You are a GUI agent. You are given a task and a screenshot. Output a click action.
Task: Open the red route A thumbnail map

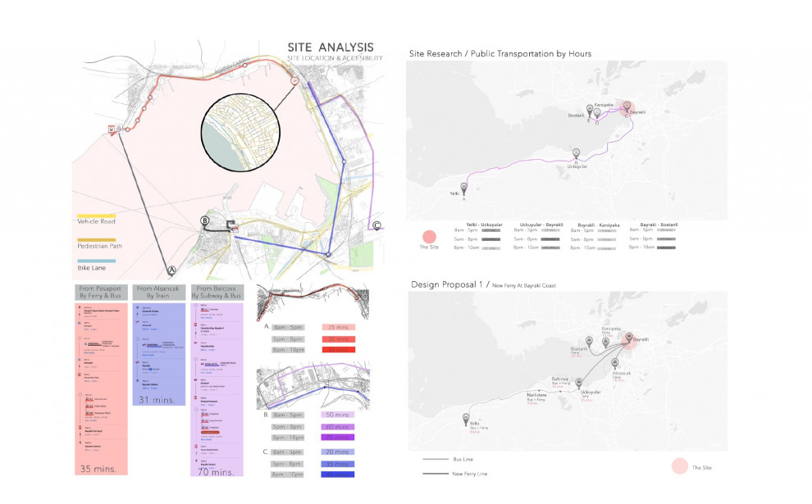312,301
